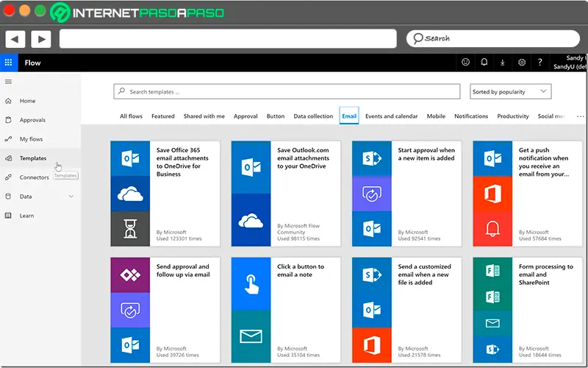Open Save Outlook.com email attachments template
The image size is (588, 368).
click(286, 194)
